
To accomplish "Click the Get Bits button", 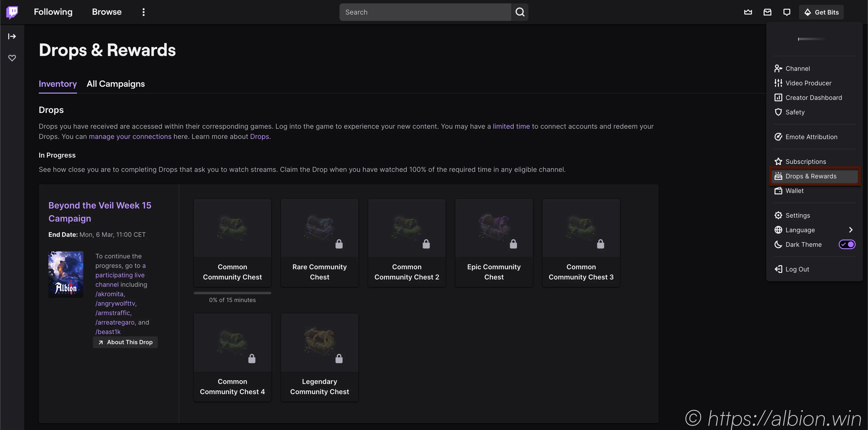I will pos(821,12).
